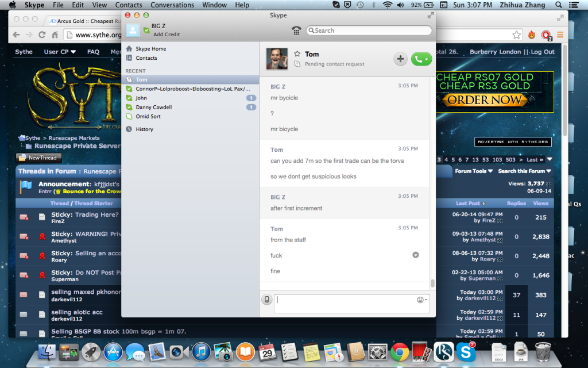Click the volume icon in the menu bar
Screen dimensions: 588x368
coord(400,5)
